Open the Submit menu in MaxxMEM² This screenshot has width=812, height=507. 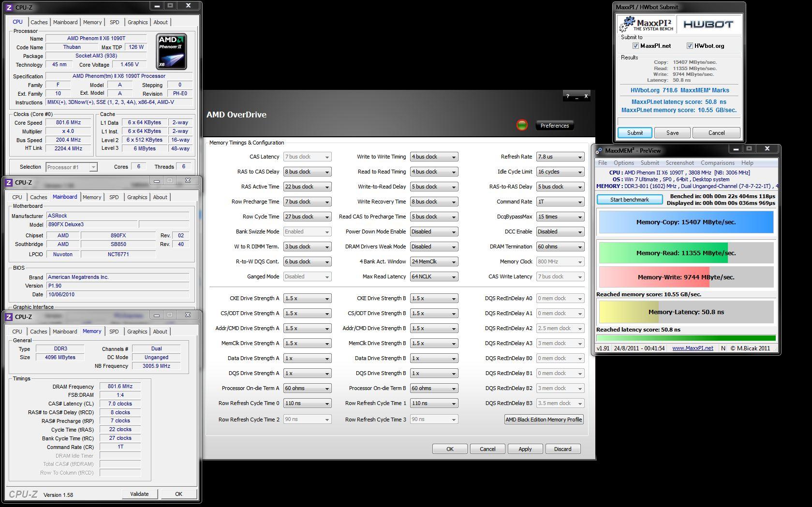click(x=650, y=163)
